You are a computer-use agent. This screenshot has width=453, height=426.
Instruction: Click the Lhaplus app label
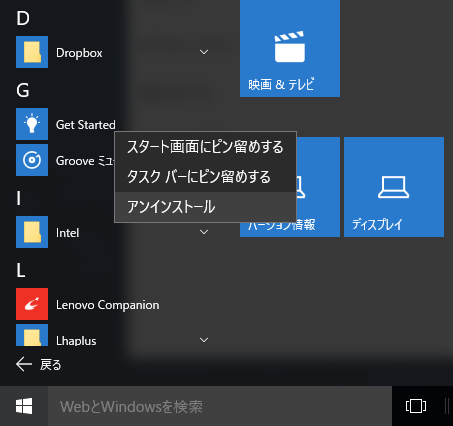(x=76, y=341)
